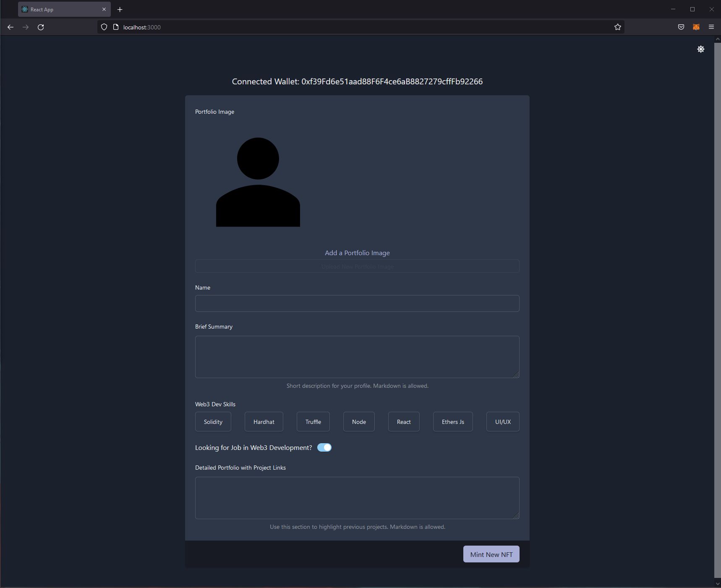Image resolution: width=721 pixels, height=588 pixels.
Task: Minimize the browser window
Action: [673, 9]
